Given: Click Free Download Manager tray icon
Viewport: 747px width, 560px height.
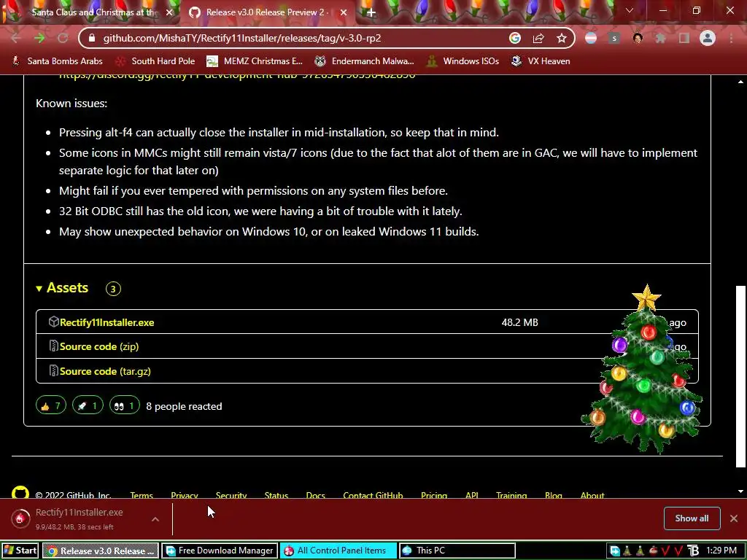Looking at the screenshot, I should pyautogui.click(x=614, y=551).
